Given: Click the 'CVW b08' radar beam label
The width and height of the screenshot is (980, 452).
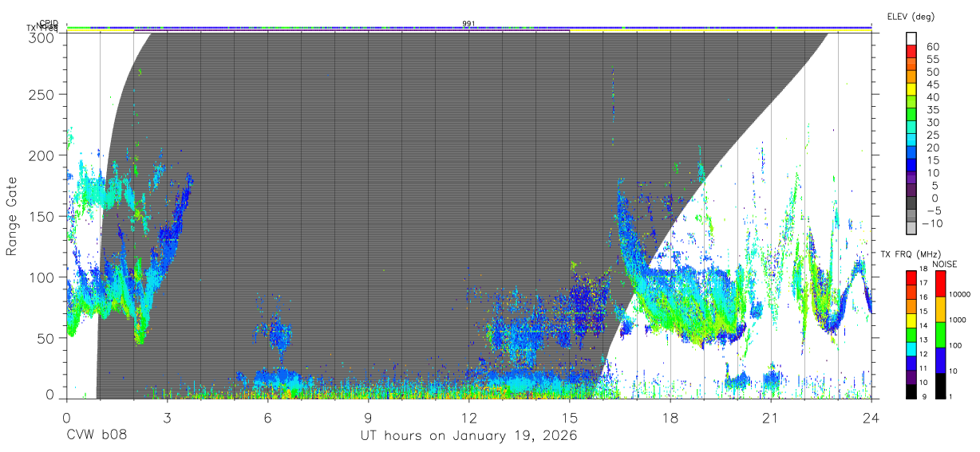Looking at the screenshot, I should pos(97,435).
